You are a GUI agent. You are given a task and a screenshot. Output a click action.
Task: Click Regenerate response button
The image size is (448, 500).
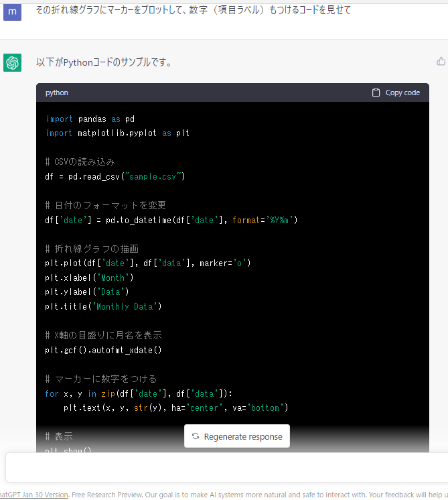click(x=237, y=436)
